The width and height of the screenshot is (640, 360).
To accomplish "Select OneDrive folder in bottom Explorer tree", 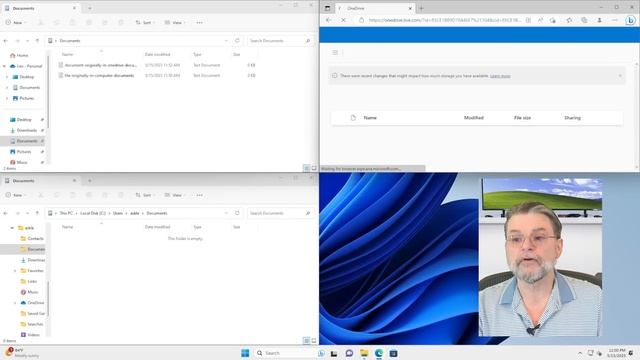I will click(x=32, y=303).
